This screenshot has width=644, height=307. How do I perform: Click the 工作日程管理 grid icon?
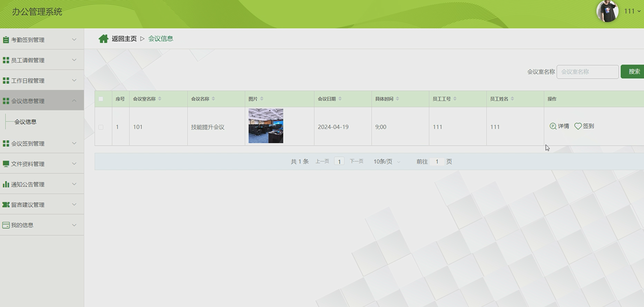(x=6, y=81)
